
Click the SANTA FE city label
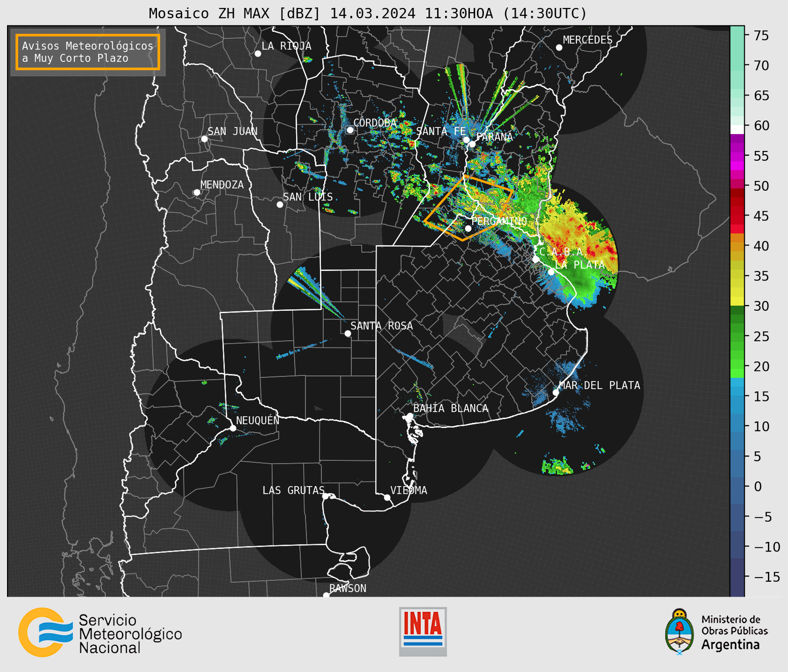[441, 131]
